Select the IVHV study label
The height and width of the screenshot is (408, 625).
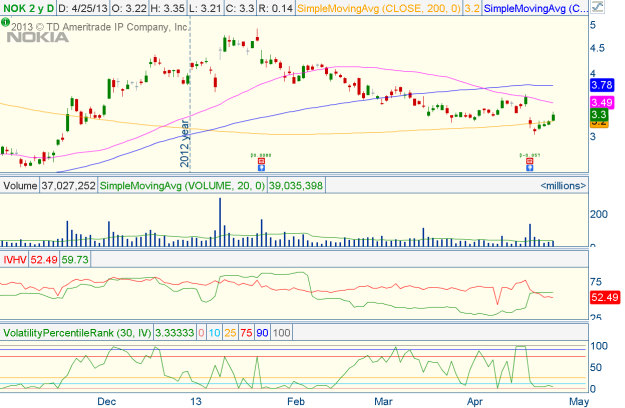tap(15, 259)
